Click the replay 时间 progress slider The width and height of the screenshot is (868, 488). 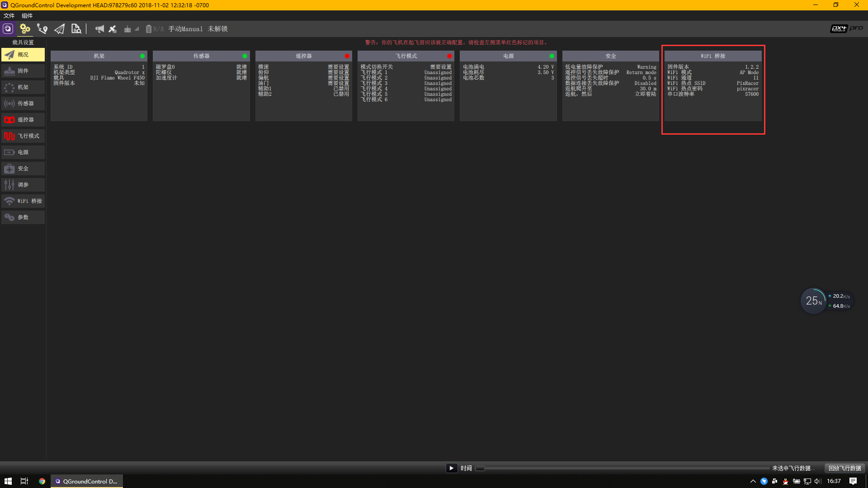[x=622, y=469]
